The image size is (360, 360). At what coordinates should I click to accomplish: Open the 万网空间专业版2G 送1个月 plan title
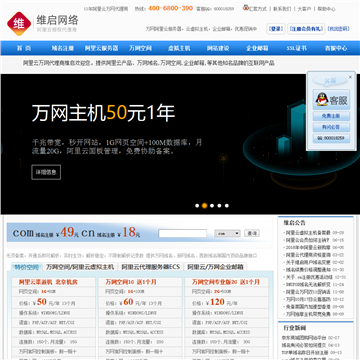pos(226,282)
